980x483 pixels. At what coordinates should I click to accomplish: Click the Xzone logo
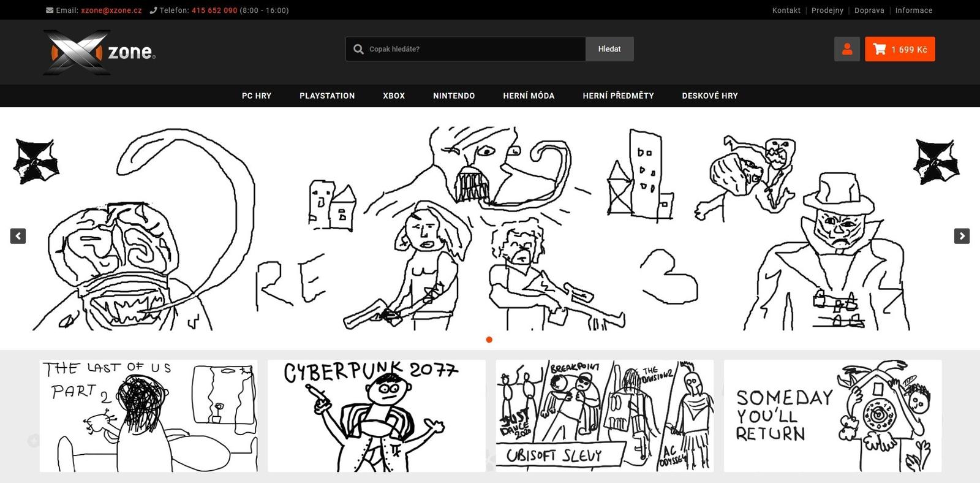pyautogui.click(x=100, y=52)
